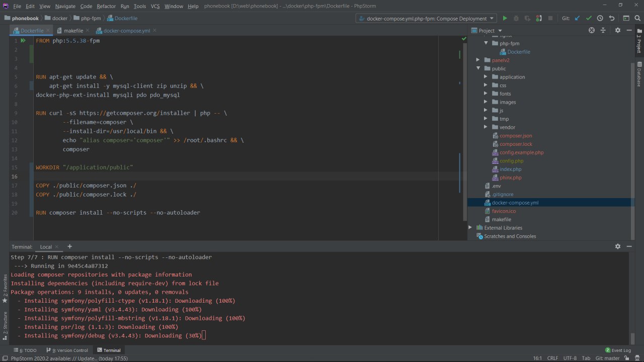Image resolution: width=644 pixels, height=362 pixels.
Task: Close the Dockerfile editor tab
Action: pyautogui.click(x=48, y=31)
